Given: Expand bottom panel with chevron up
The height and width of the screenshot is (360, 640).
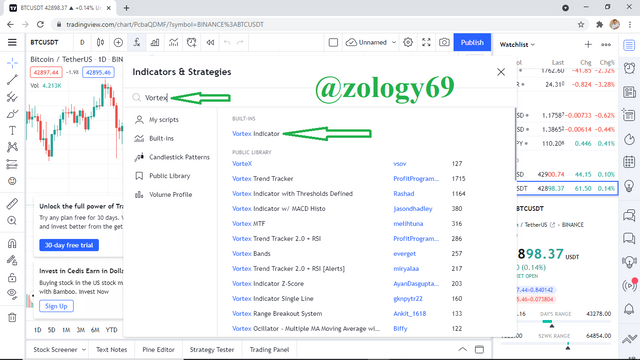Looking at the screenshot, I should [462, 349].
